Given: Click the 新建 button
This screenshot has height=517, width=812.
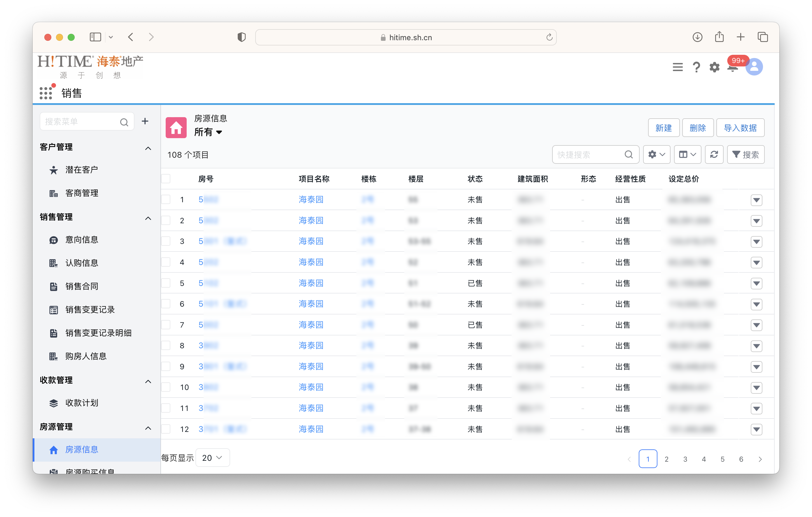Looking at the screenshot, I should [663, 128].
